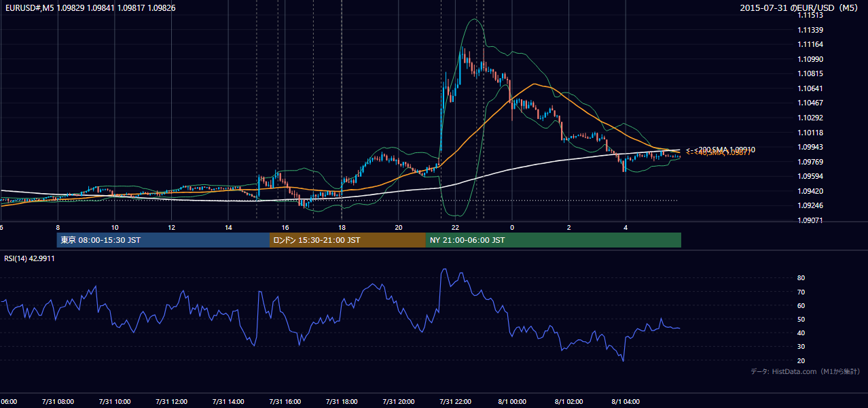Click hour label 16 under price chart
Screen dimensions: 868x408
[285, 228]
